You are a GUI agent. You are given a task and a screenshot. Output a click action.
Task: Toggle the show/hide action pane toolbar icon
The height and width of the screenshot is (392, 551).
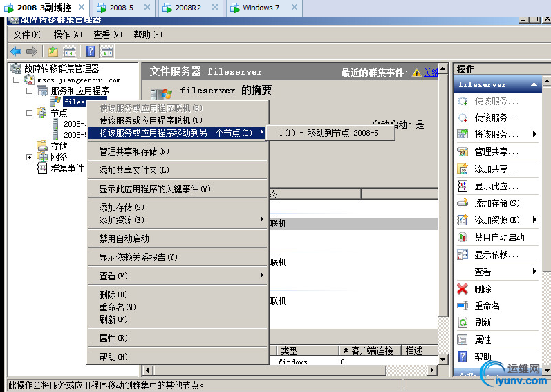[107, 52]
